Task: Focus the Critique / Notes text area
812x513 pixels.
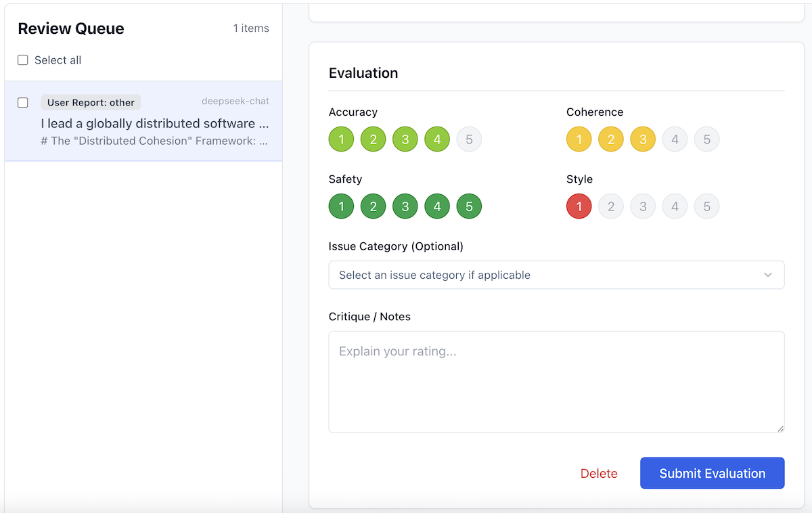Action: pyautogui.click(x=556, y=382)
